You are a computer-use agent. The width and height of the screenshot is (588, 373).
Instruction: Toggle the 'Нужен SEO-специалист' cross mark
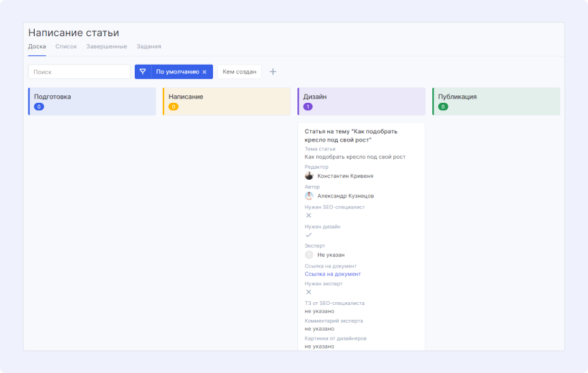308,215
